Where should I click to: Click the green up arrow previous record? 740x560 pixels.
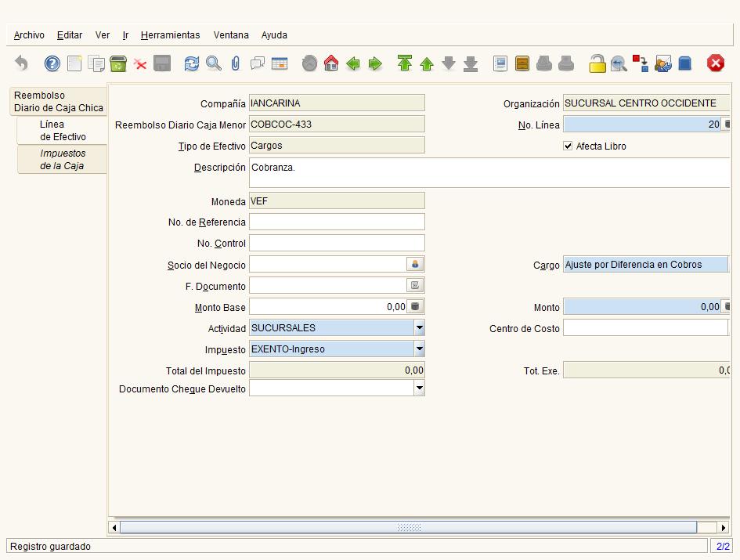point(427,63)
